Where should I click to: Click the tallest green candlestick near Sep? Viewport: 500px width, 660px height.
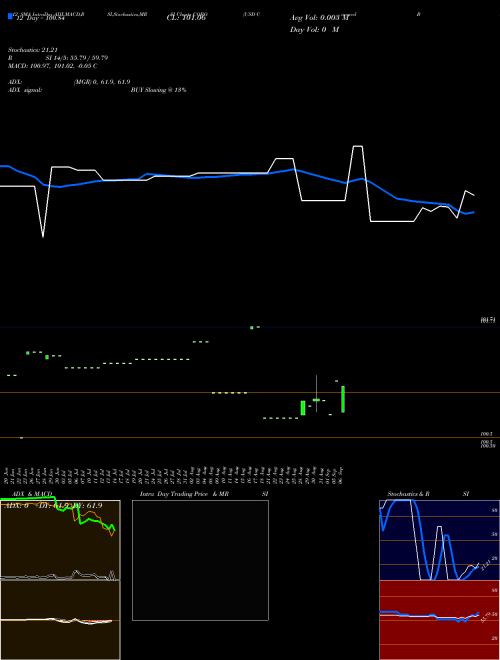coord(343,399)
